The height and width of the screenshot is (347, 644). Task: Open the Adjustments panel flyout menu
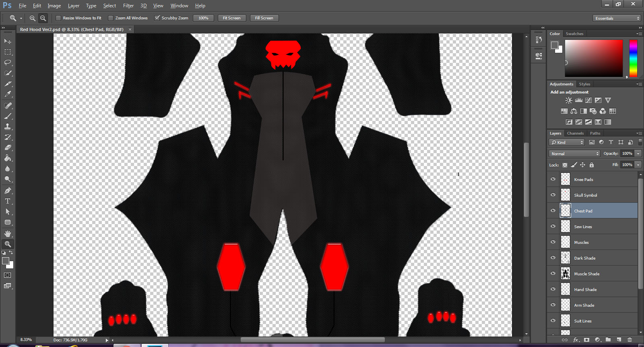click(639, 84)
